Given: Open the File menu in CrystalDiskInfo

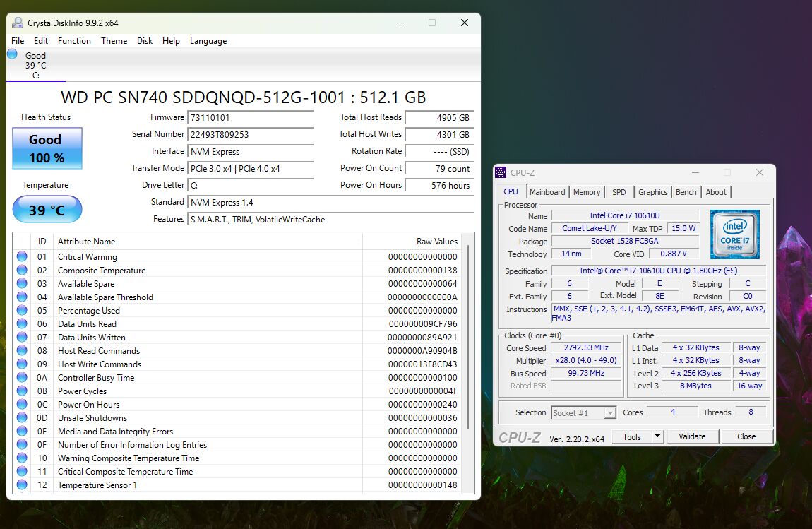Looking at the screenshot, I should (x=18, y=41).
